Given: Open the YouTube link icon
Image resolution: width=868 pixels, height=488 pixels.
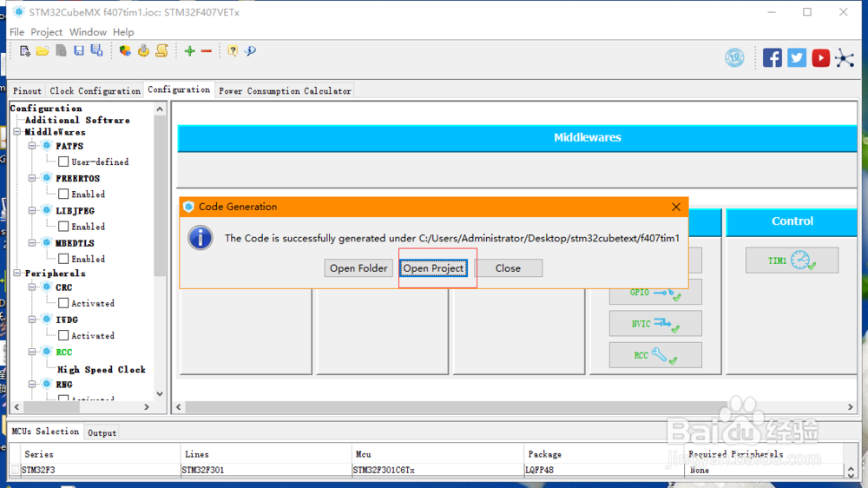Looking at the screenshot, I should pyautogui.click(x=821, y=57).
